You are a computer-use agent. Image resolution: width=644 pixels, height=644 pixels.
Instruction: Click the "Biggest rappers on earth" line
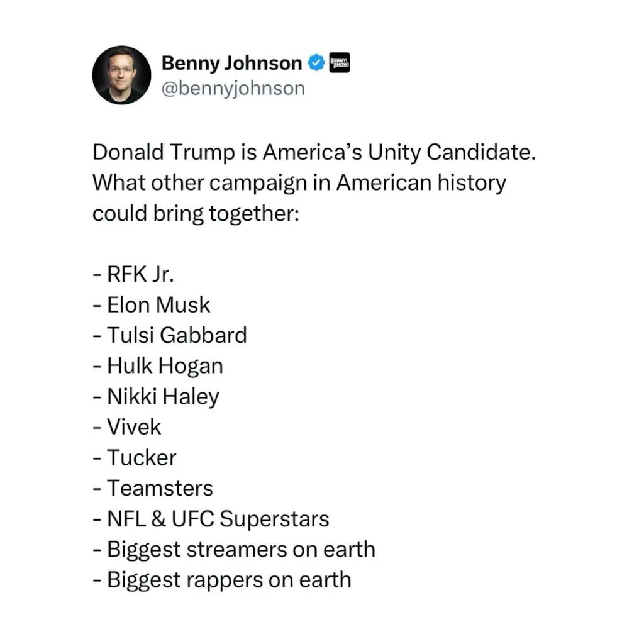(229, 579)
